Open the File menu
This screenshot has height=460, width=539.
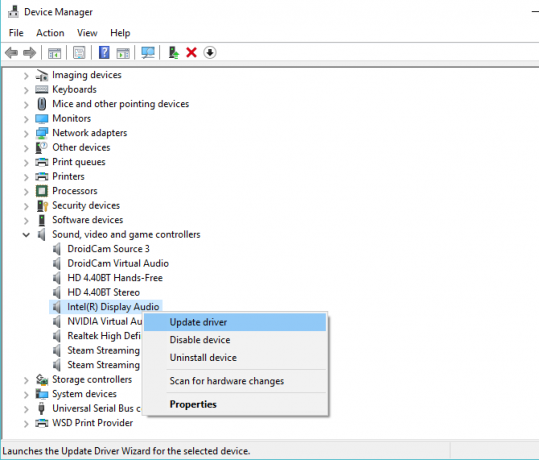tap(16, 33)
